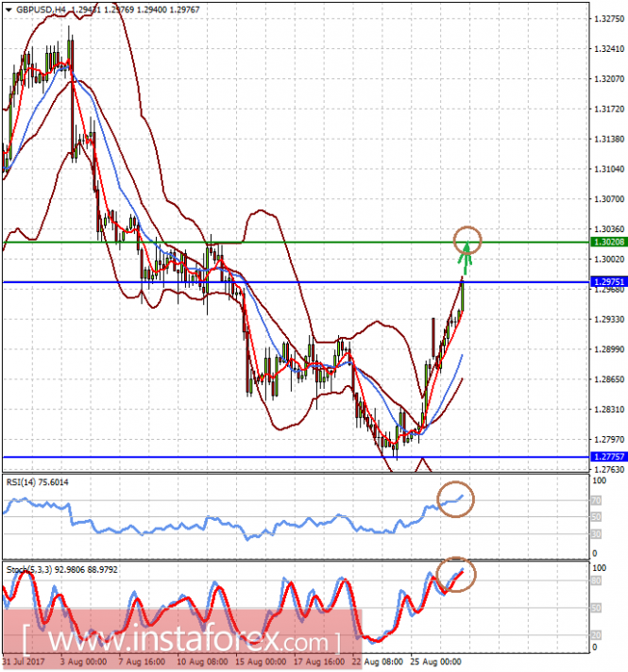Click the 3 Aug 00:00 time label
Image resolution: width=628 pixels, height=672 pixels.
click(83, 662)
